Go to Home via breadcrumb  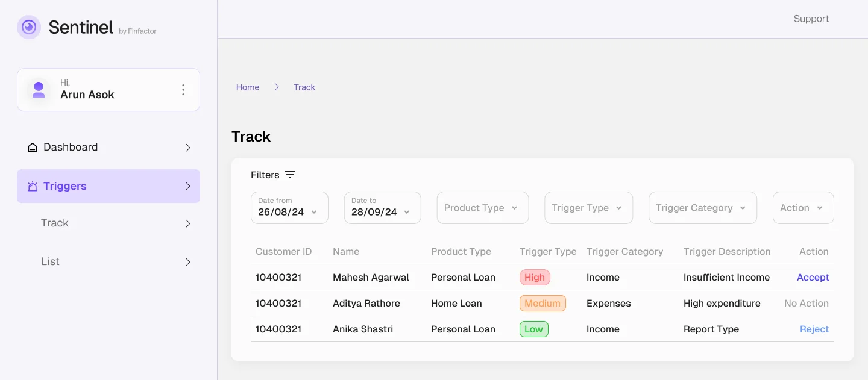248,87
